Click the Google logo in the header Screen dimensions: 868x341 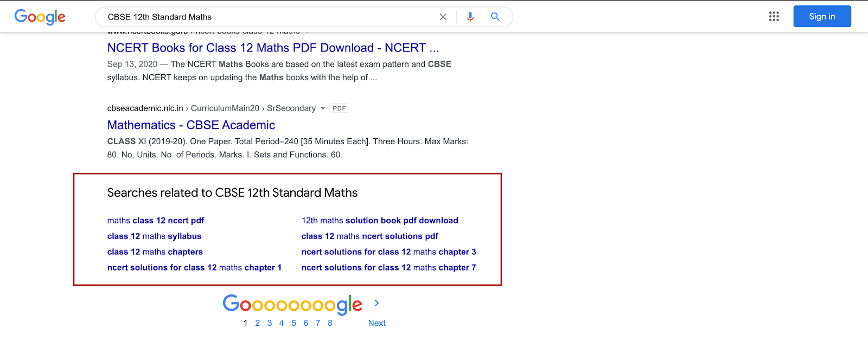click(x=40, y=17)
